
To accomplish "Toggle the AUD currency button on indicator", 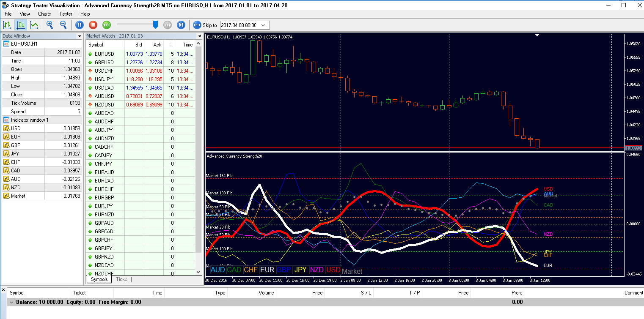I will pos(217,270).
